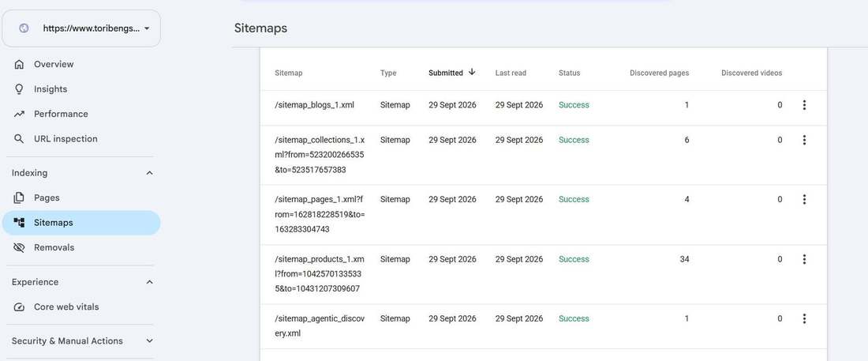This screenshot has width=868, height=361.
Task: Click discovered pages value 34
Action: 684,259
